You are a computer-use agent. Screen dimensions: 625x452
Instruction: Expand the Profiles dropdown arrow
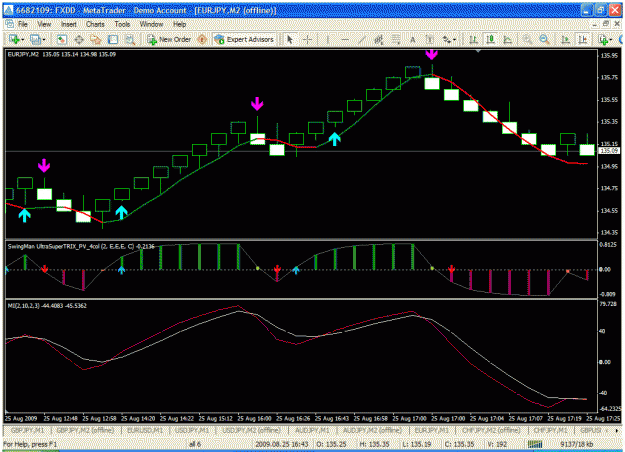pyautogui.click(x=44, y=39)
